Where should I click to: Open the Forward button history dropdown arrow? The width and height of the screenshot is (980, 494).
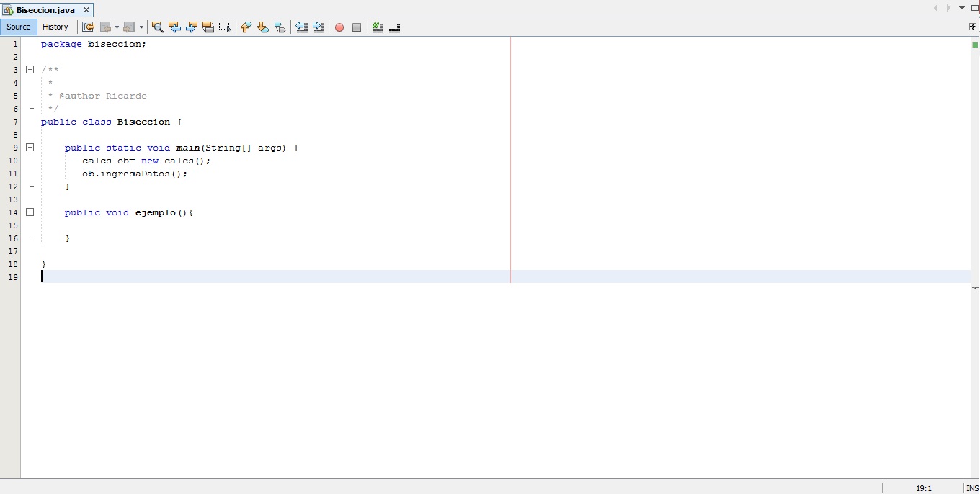pos(141,27)
